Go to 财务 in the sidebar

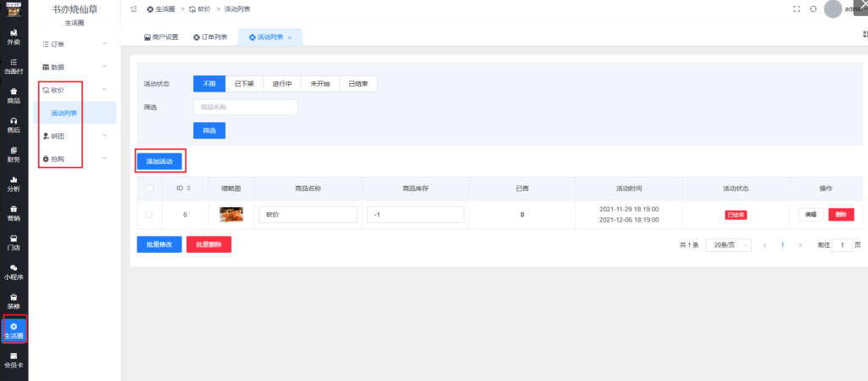(x=14, y=154)
